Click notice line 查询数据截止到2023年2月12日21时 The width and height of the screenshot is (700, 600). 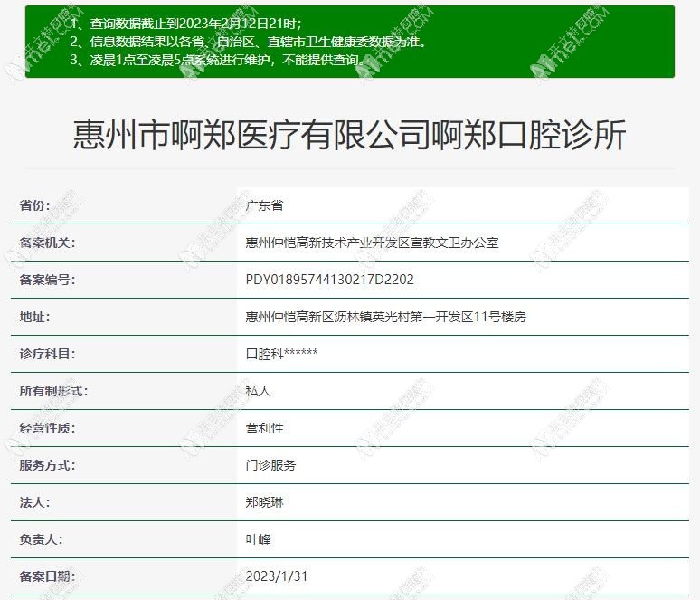coord(185,24)
